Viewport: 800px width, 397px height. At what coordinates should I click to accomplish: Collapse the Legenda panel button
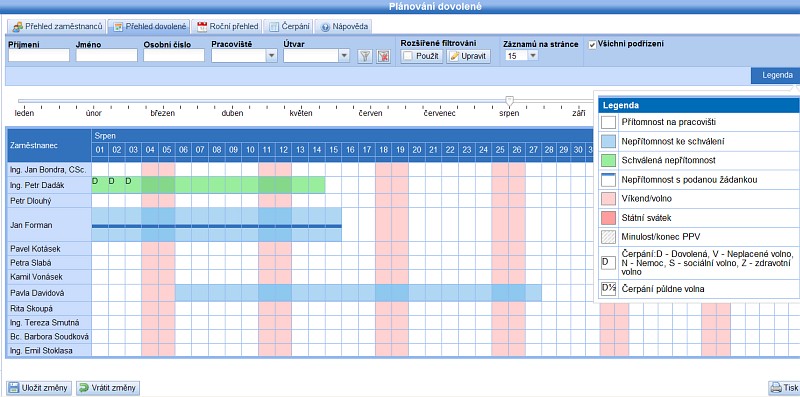(777, 75)
